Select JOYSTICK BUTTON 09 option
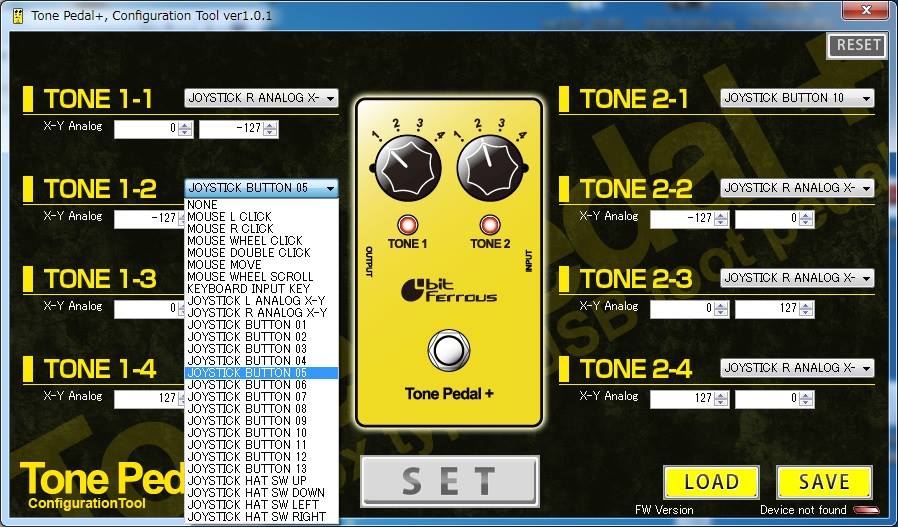Image resolution: width=898 pixels, height=527 pixels. pyautogui.click(x=261, y=421)
